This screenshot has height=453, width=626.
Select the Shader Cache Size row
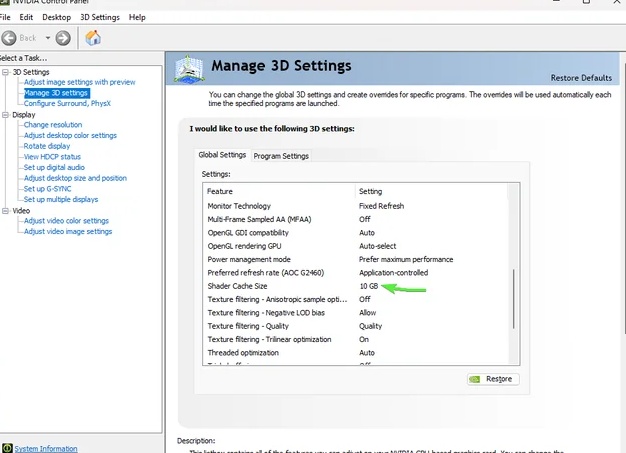click(355, 286)
